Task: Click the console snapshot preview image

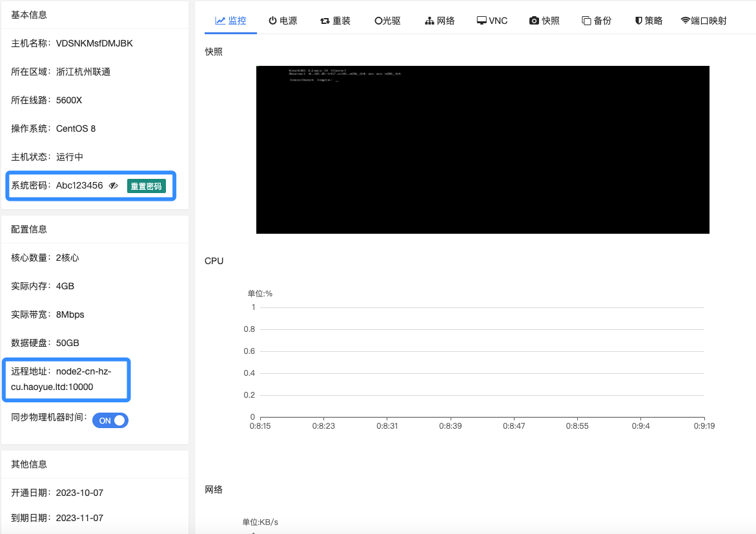Action: coord(482,150)
